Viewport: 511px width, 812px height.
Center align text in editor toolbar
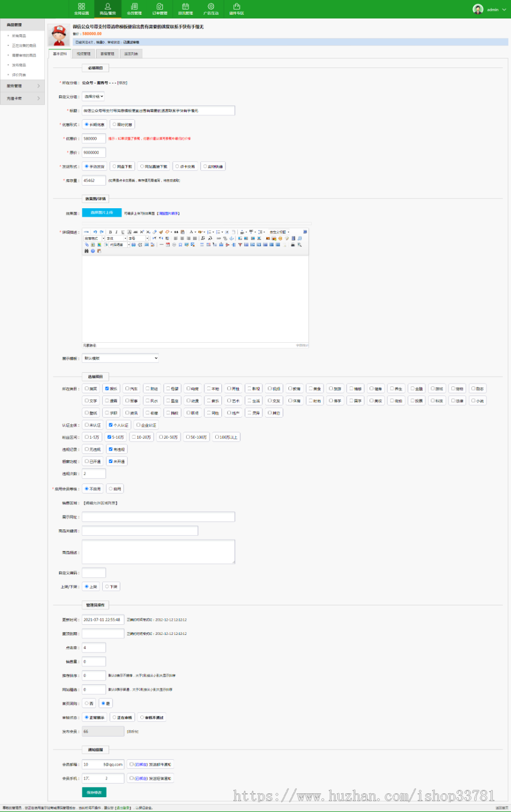pyautogui.click(x=182, y=238)
